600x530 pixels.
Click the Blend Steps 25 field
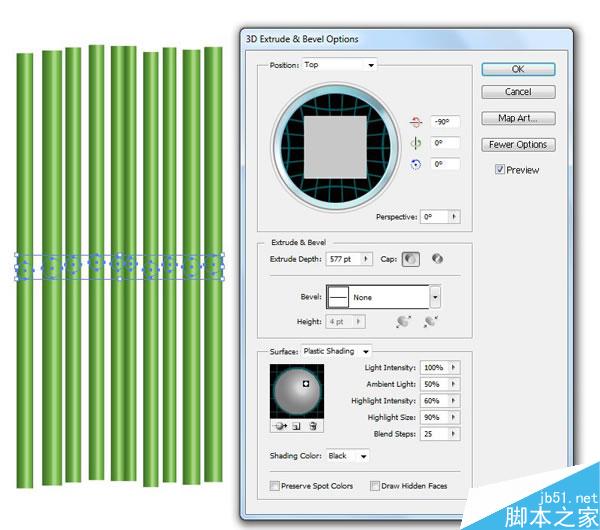(435, 434)
